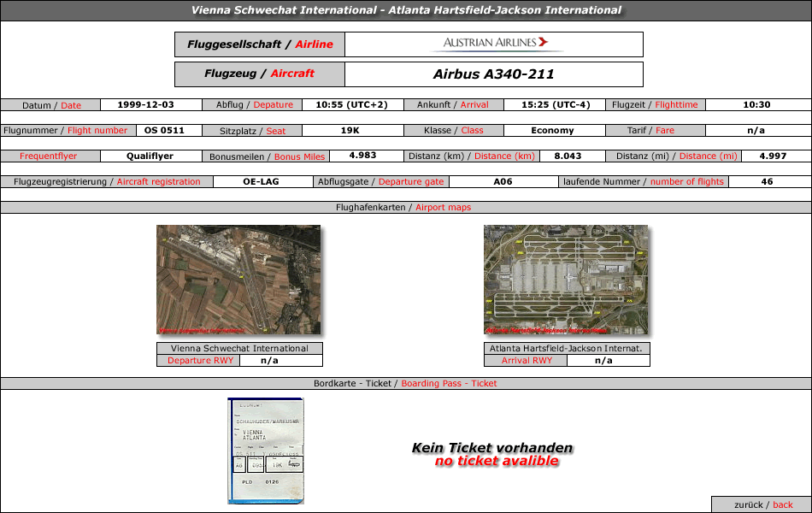Open the Atlanta Hartsfield-Jackson airport map thumbnail

(566, 280)
